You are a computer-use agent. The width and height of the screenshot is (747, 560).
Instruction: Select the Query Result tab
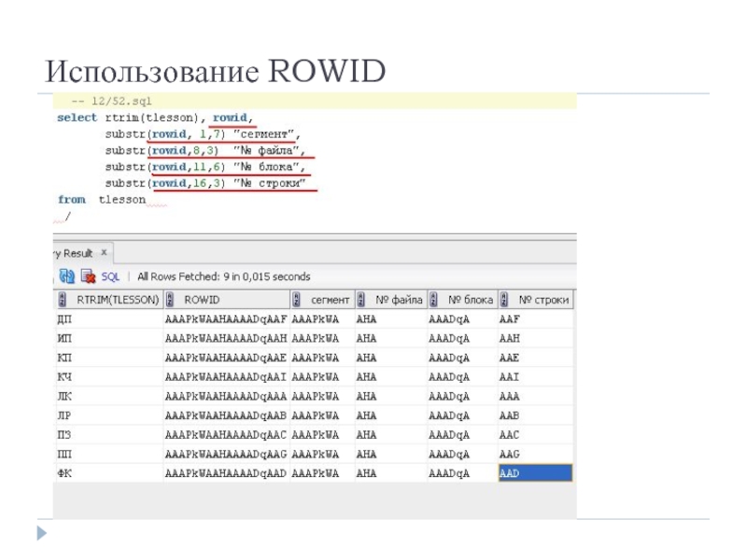[73, 253]
